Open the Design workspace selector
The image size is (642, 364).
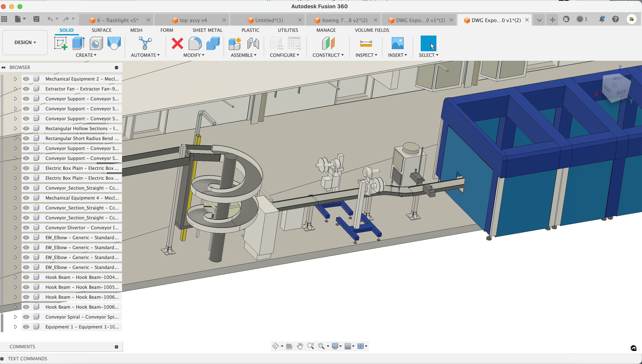point(25,42)
